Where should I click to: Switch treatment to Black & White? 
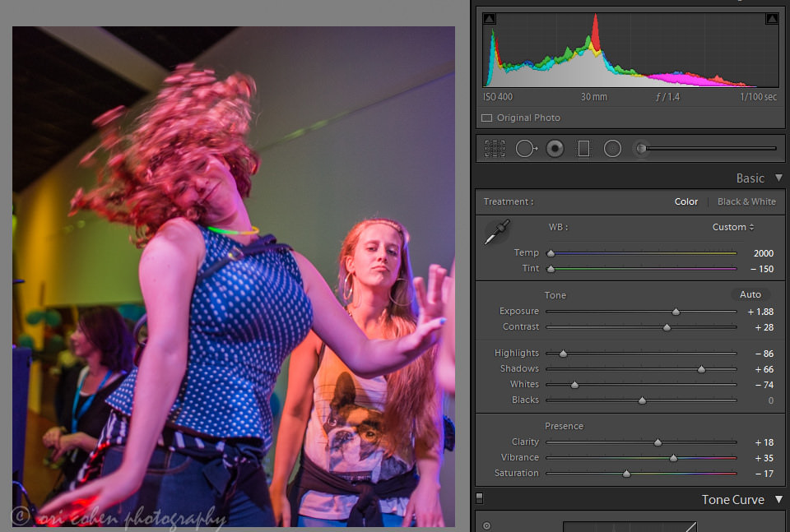click(x=746, y=201)
